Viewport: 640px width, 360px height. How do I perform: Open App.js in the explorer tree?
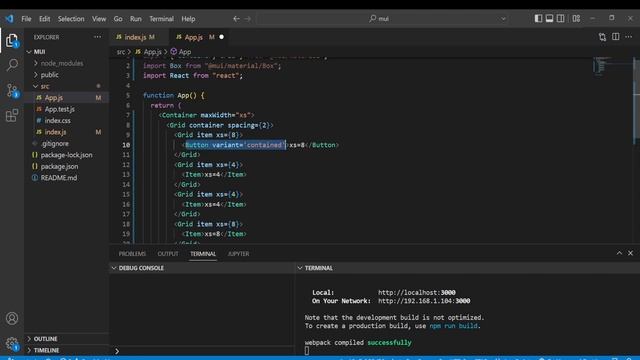(53, 98)
